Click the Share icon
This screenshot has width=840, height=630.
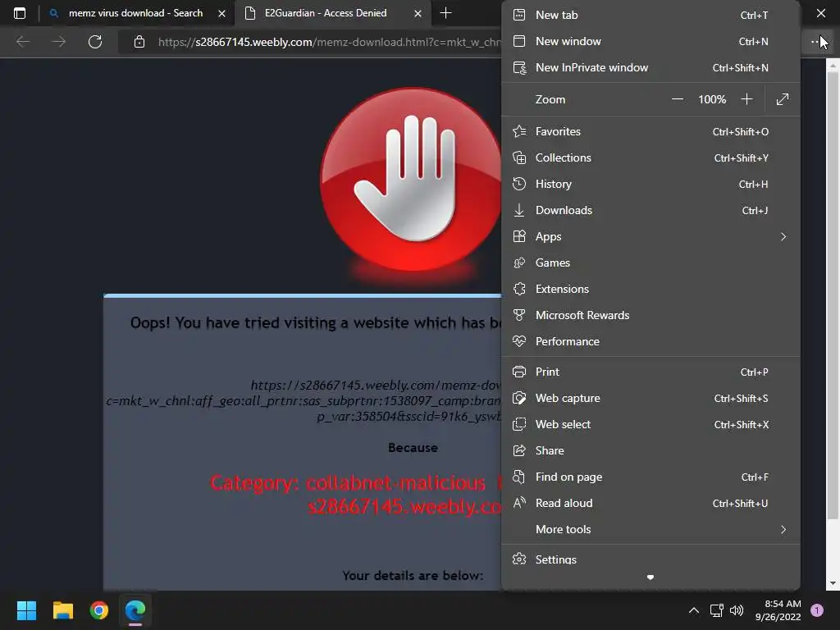[519, 450]
